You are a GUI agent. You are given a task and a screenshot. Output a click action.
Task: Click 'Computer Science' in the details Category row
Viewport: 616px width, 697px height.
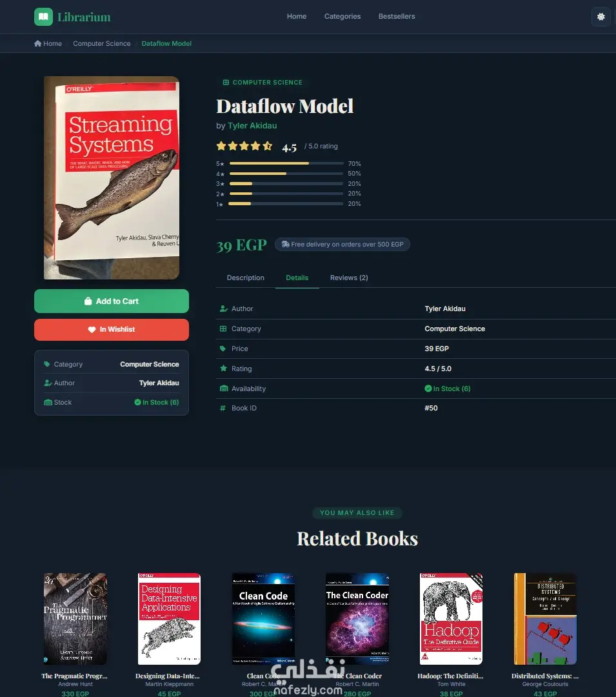(455, 329)
